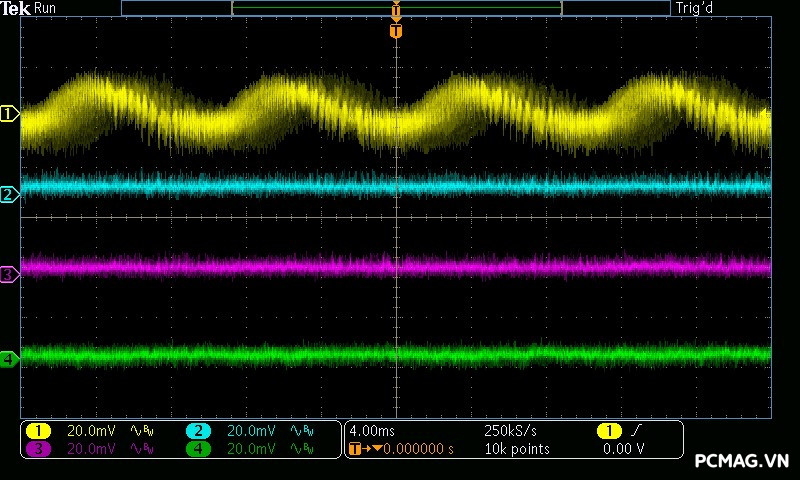Click the channel 2 cyan ground marker

click(10, 195)
